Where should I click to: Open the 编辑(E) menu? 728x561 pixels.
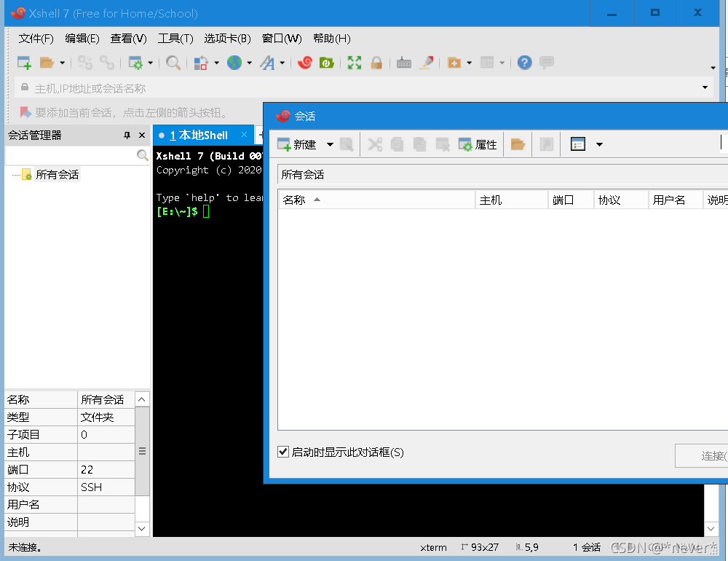tap(82, 39)
